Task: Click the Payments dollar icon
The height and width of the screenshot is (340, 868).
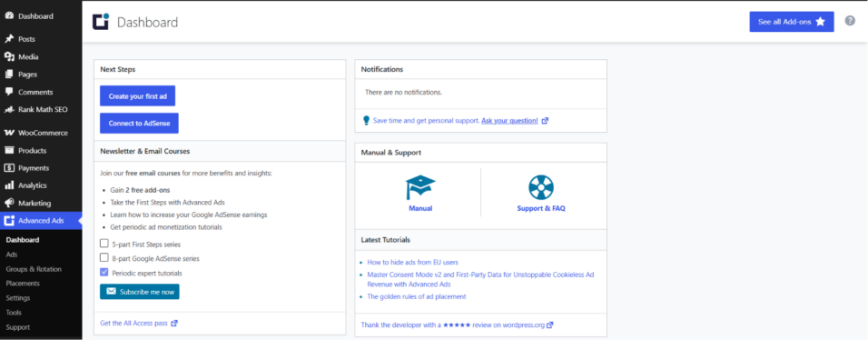Action: point(9,167)
